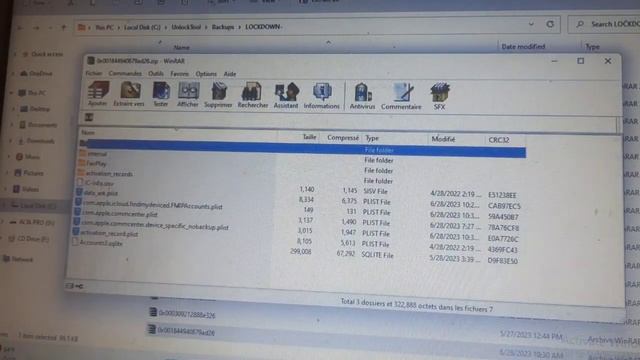The image size is (640, 360).
Task: Collapse This PC tree node
Action: (x=11, y=93)
